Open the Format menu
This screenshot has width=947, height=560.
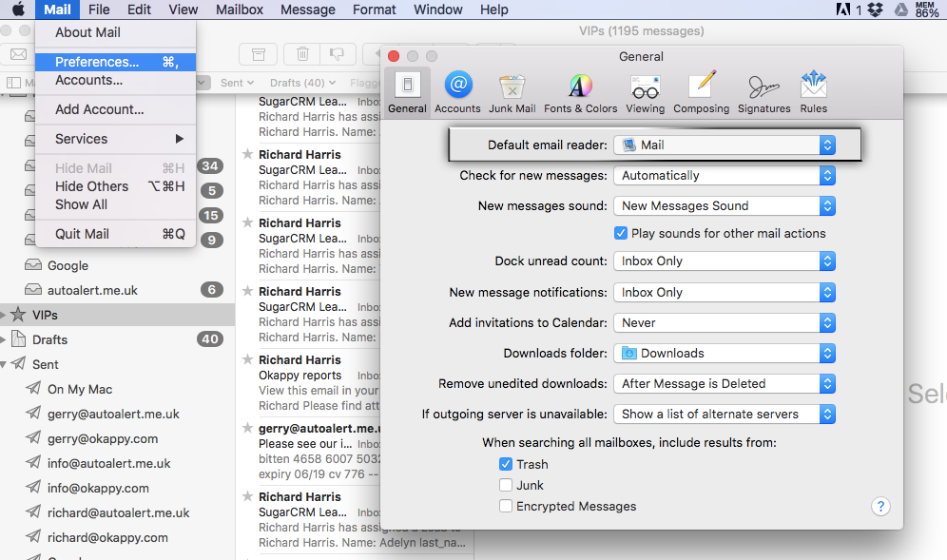375,10
